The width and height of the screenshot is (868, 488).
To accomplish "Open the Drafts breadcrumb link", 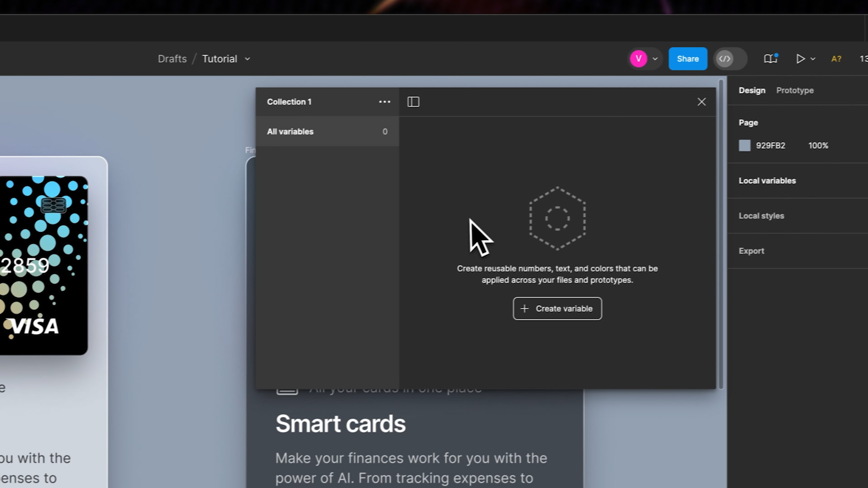I will coord(172,59).
